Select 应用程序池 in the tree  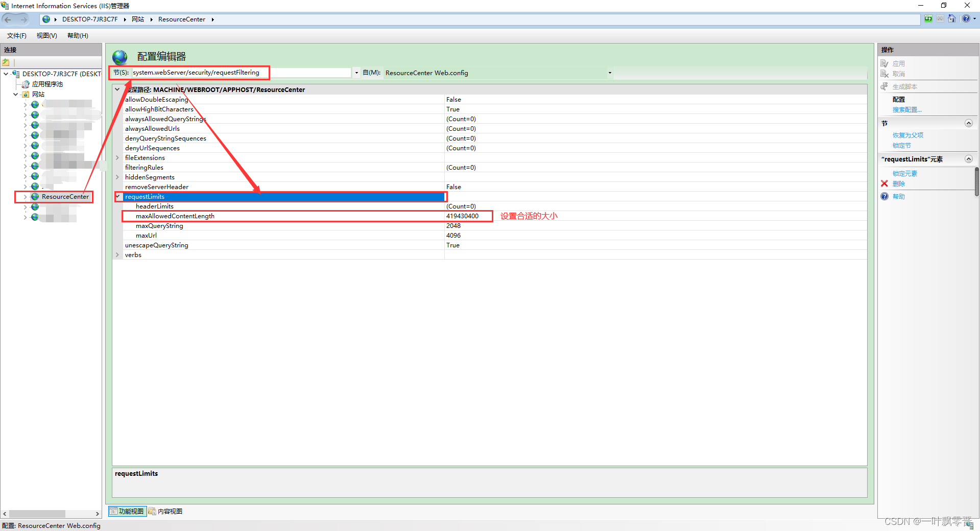(47, 84)
